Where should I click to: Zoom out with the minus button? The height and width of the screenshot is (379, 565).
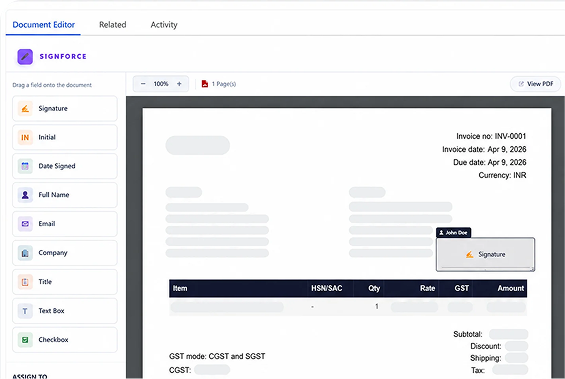143,84
